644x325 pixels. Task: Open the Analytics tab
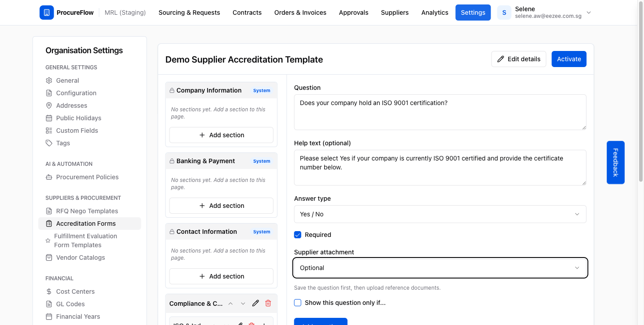point(435,13)
